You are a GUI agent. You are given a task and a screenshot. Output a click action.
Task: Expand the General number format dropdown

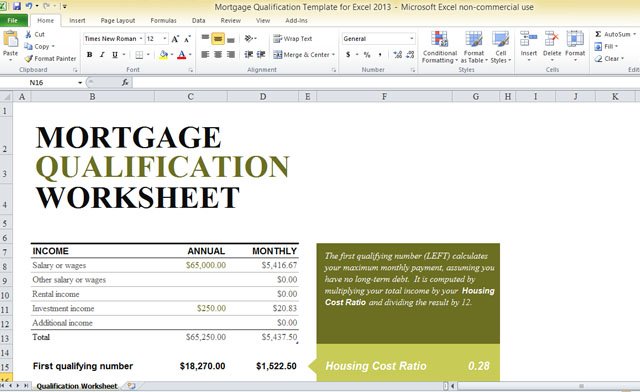coord(411,39)
